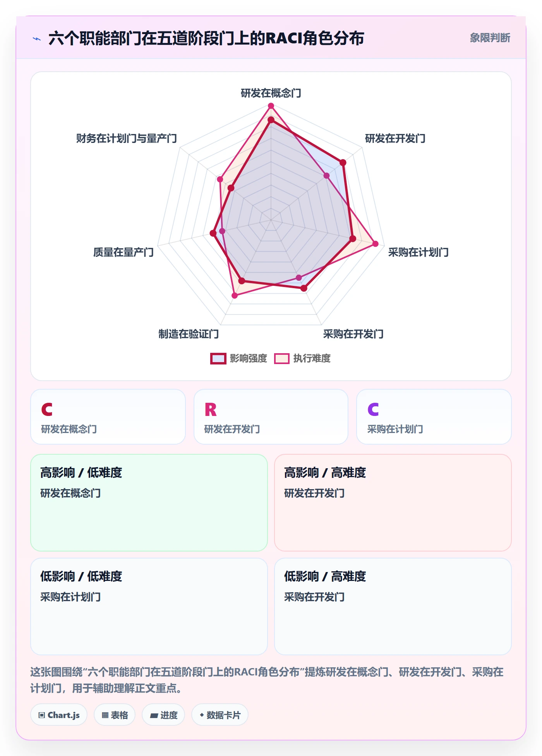The height and width of the screenshot is (756, 542).
Task: Click the 财务在计划门与量产门 axis label
Action: coord(127,139)
